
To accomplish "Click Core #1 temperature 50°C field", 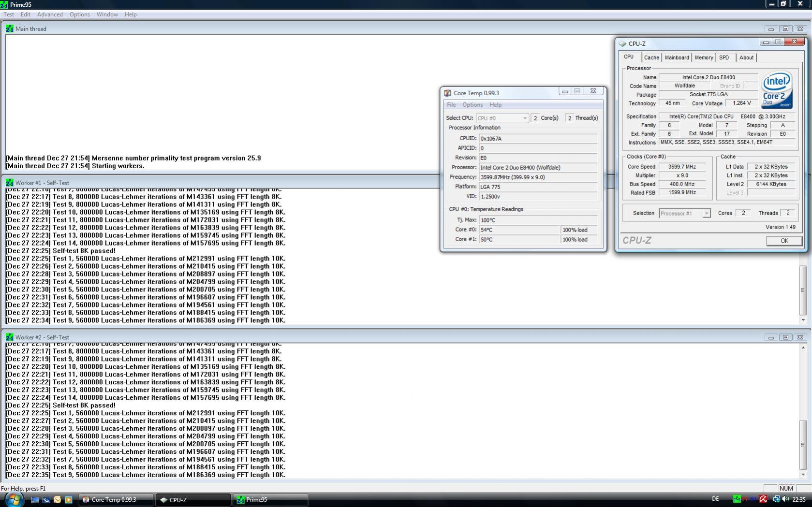I will pyautogui.click(x=519, y=239).
